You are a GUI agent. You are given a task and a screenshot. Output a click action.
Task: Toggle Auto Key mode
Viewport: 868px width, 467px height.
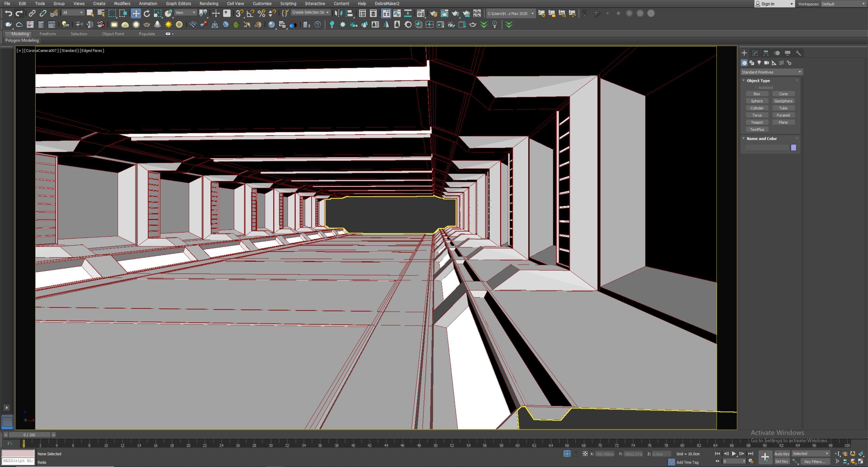tap(782, 454)
